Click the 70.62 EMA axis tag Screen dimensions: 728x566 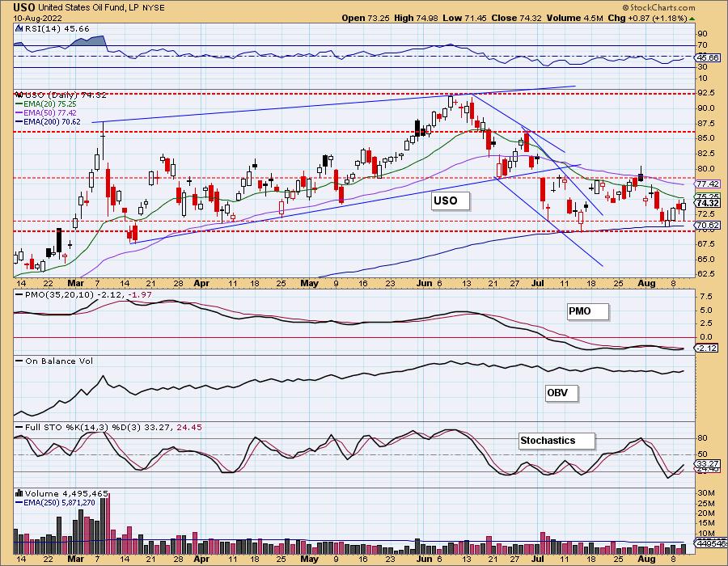tap(708, 225)
